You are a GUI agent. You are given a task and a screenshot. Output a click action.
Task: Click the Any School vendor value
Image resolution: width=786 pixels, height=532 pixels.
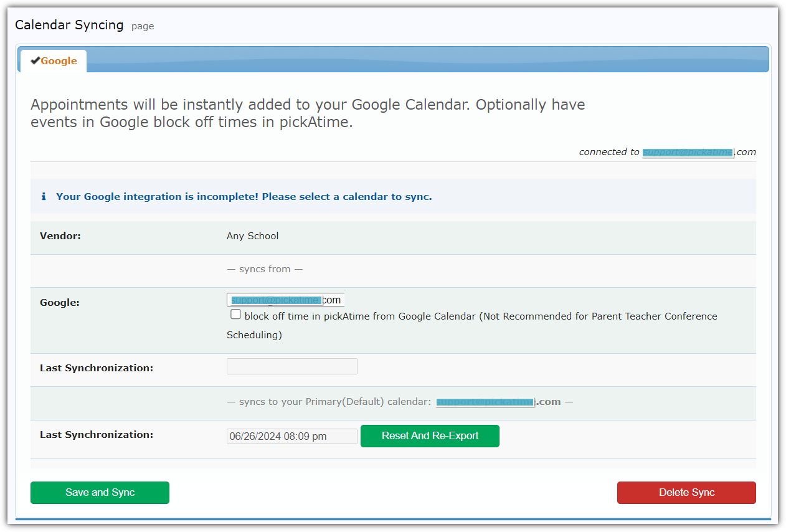252,236
